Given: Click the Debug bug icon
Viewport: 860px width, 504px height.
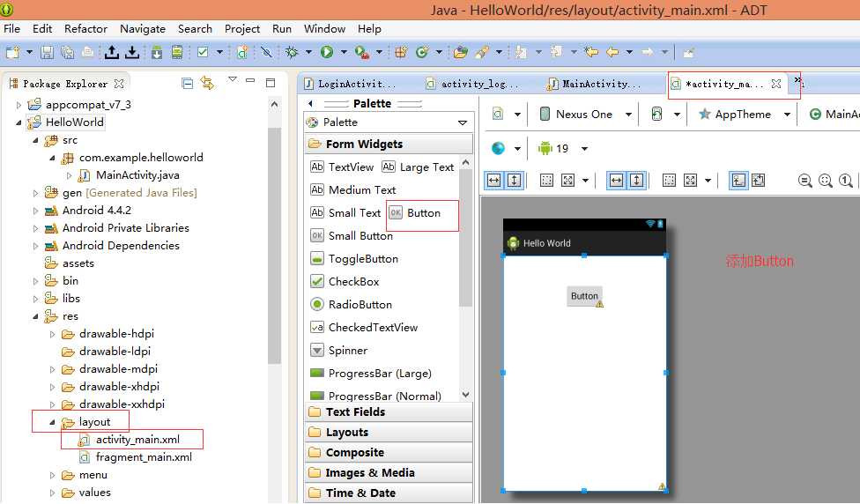Looking at the screenshot, I should coord(292,52).
